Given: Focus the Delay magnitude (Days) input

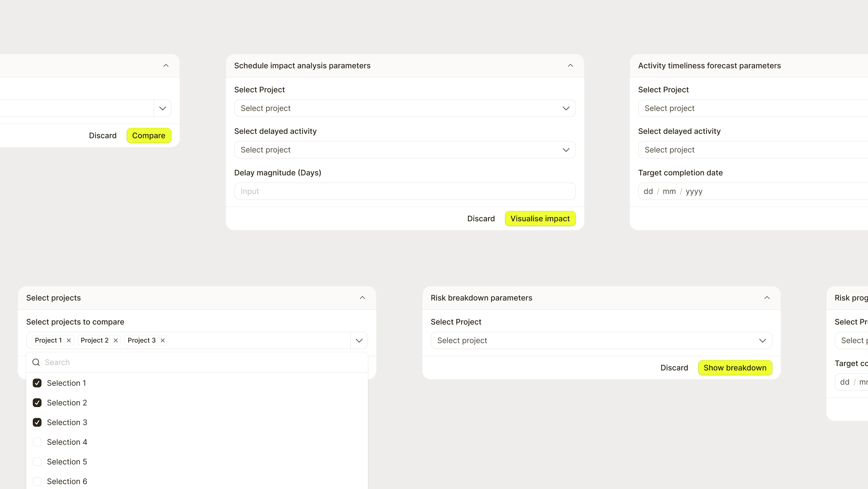Looking at the screenshot, I should 405,191.
